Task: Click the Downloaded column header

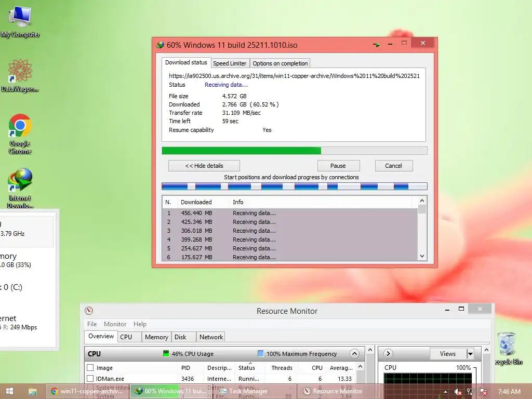Action: [x=203, y=202]
